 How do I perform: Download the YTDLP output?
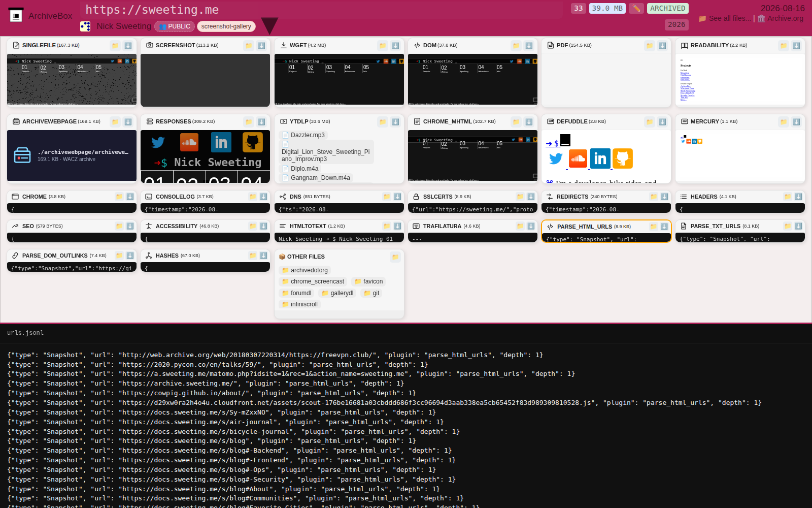pos(395,122)
